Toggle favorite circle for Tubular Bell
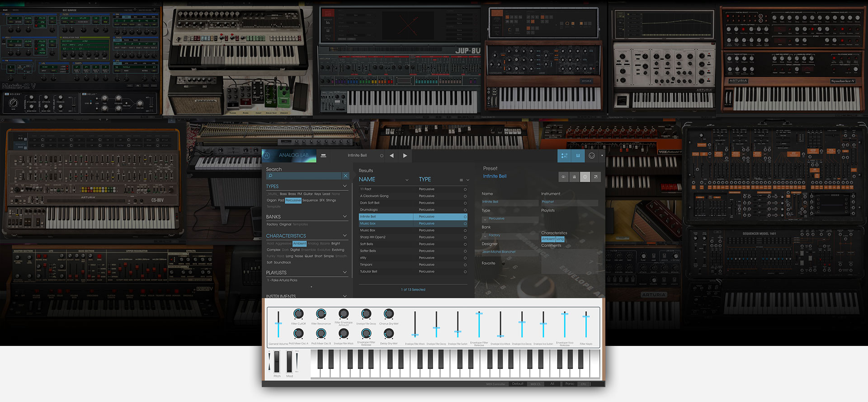The height and width of the screenshot is (402, 868). pyautogui.click(x=465, y=272)
